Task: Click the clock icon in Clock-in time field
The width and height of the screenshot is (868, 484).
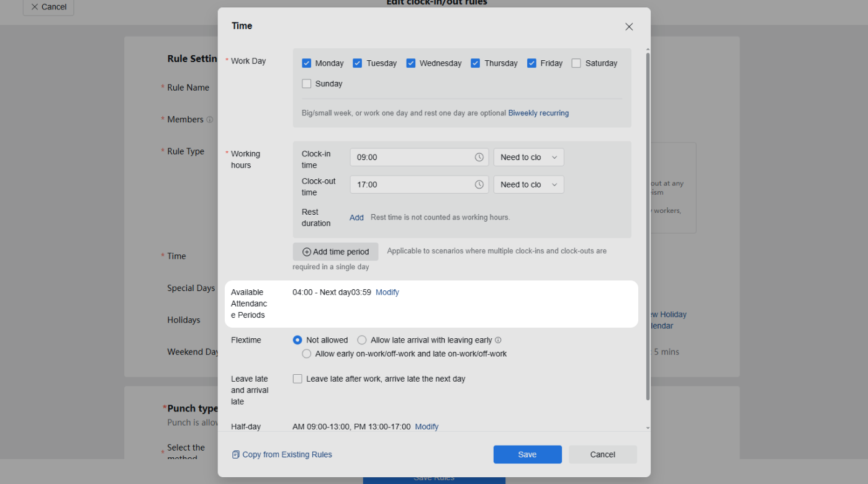Action: click(x=479, y=158)
